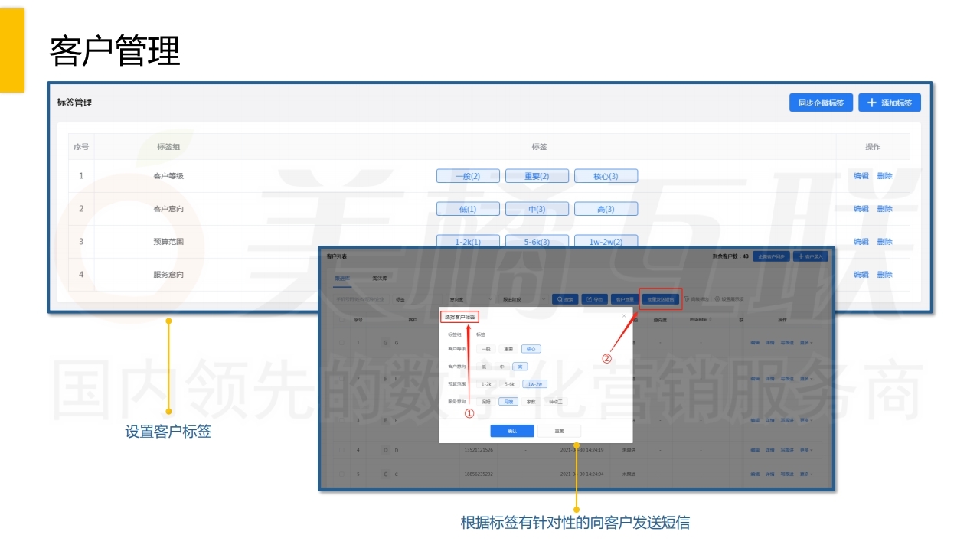Click the magnifier icon on 搜索 button

(x=559, y=299)
